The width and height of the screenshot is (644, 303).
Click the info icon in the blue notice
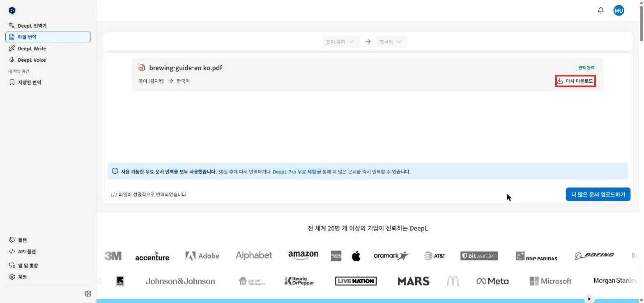[x=115, y=171]
